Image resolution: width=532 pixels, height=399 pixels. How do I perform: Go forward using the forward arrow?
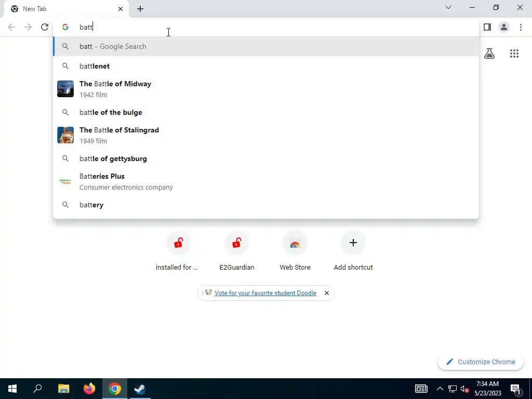click(x=28, y=27)
